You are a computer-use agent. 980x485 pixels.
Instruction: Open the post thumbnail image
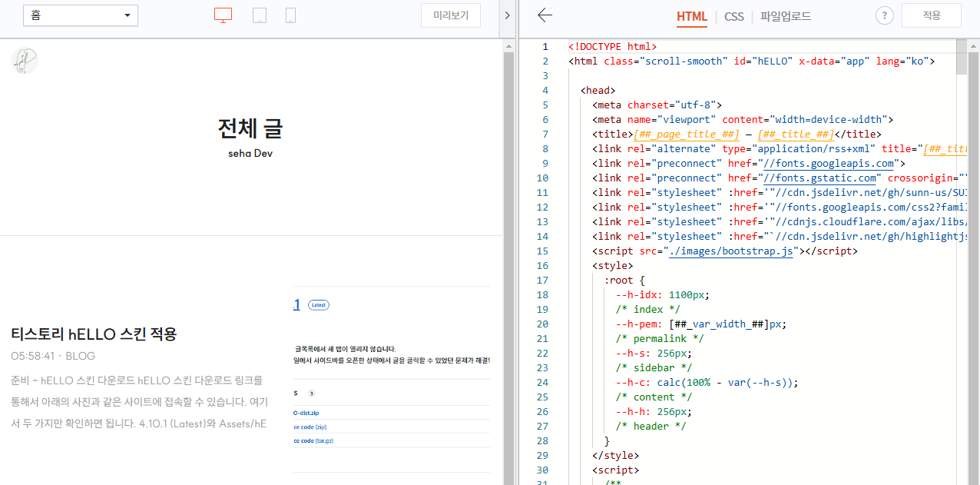(x=392, y=379)
